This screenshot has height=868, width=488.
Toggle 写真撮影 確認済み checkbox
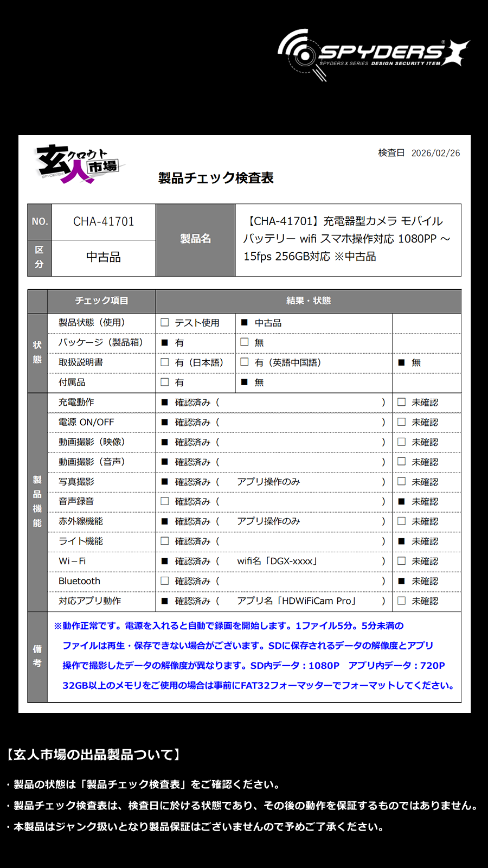(165, 482)
